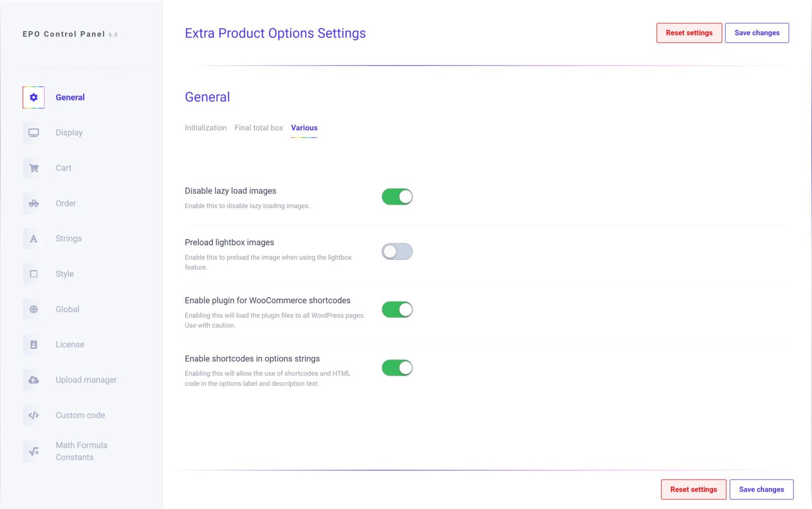Viewport: 812px width, 509px height.
Task: Turn off Disable lazy load images toggle
Action: coord(397,197)
